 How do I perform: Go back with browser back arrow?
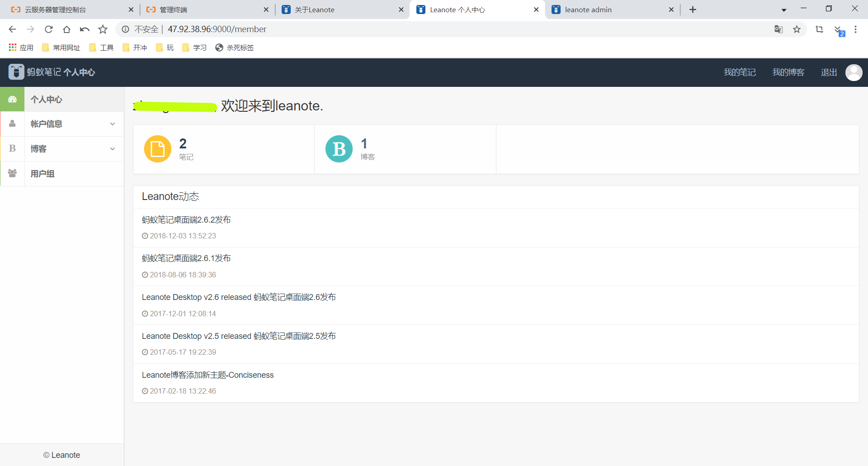[x=12, y=29]
